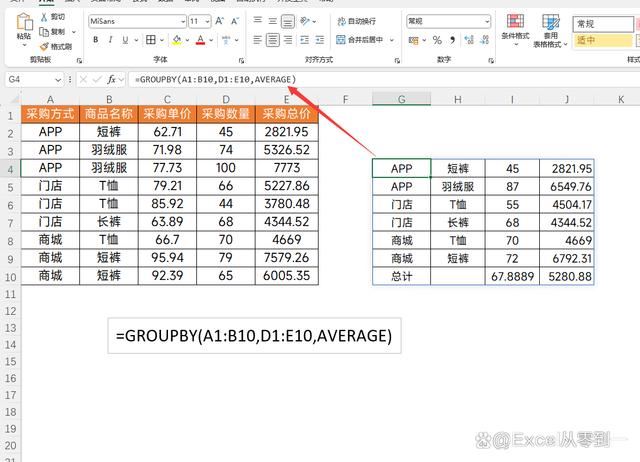Image resolution: width=640 pixels, height=462 pixels.
Task: Click the decrease decimal places icon
Action: (x=484, y=40)
